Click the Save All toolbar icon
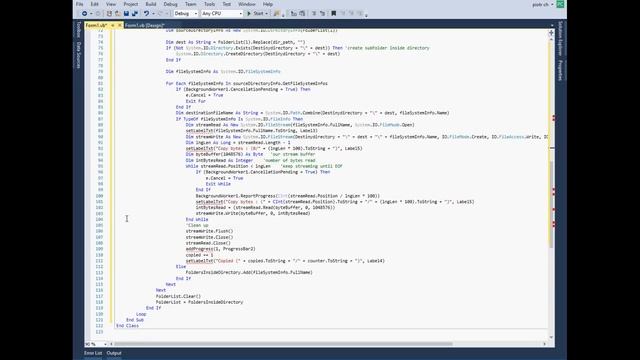 click(135, 13)
